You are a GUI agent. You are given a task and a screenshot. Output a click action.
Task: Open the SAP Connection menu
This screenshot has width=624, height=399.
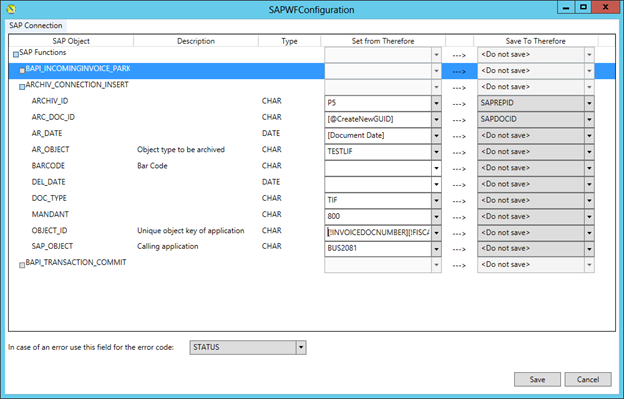pyautogui.click(x=36, y=25)
